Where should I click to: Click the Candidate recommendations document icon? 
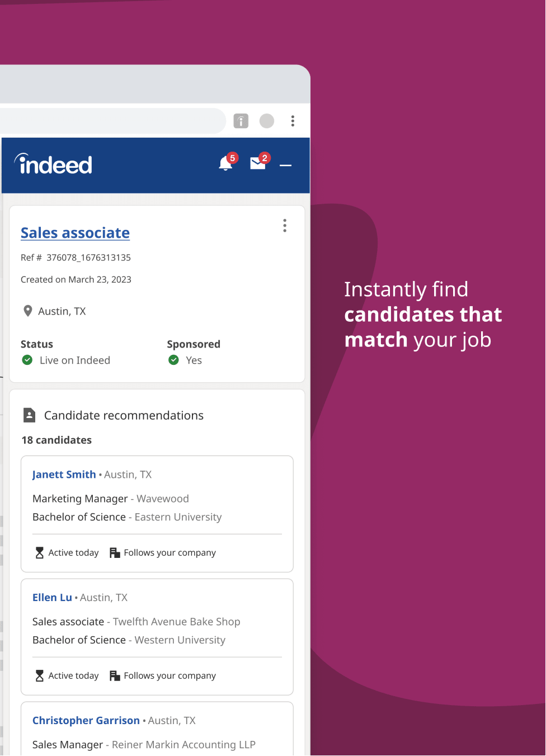30,415
